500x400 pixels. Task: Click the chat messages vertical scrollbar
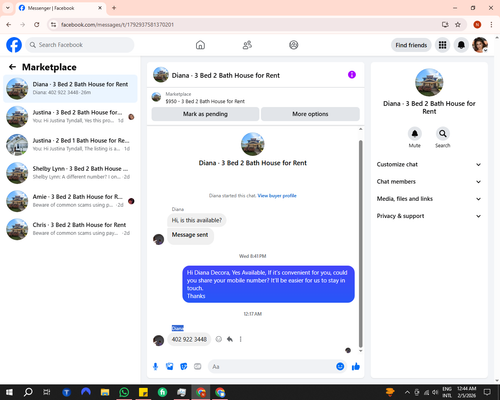click(x=360, y=244)
